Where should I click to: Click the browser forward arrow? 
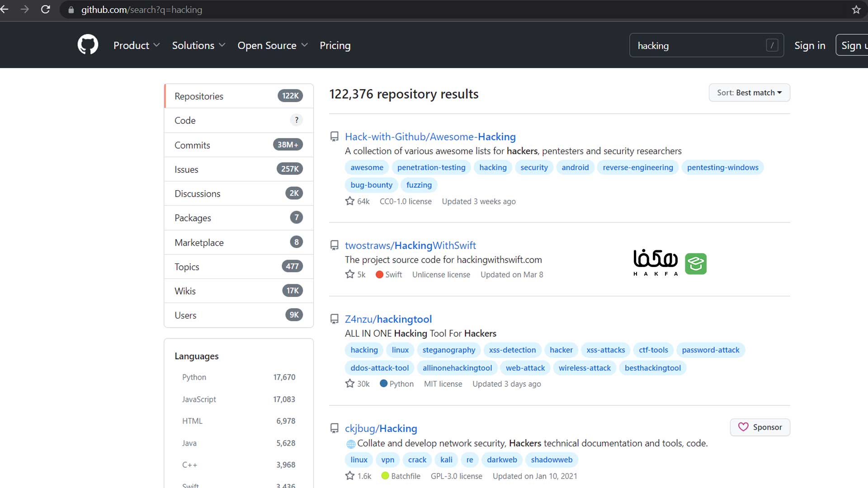[25, 9]
